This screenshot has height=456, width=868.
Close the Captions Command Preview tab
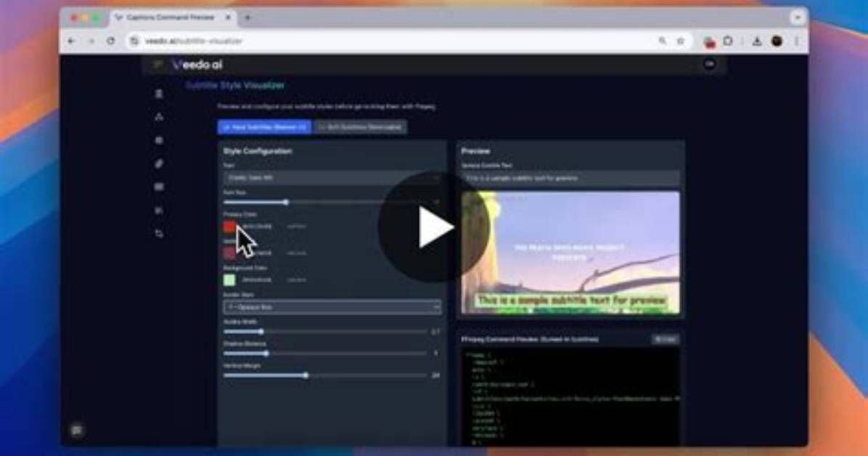(x=228, y=17)
